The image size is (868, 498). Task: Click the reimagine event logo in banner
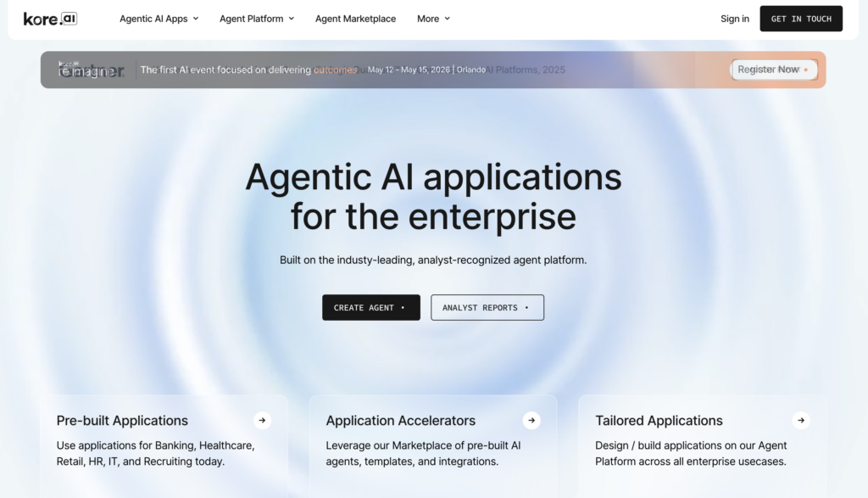click(87, 70)
